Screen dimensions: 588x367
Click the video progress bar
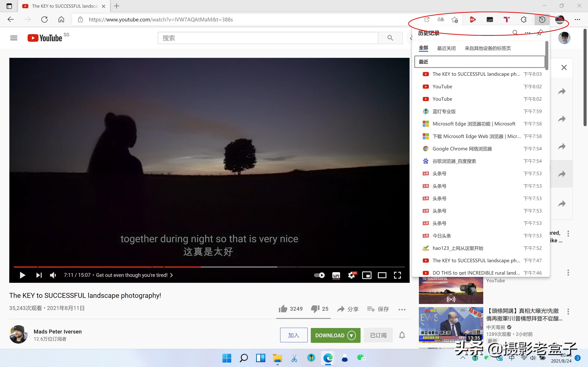coord(209,267)
